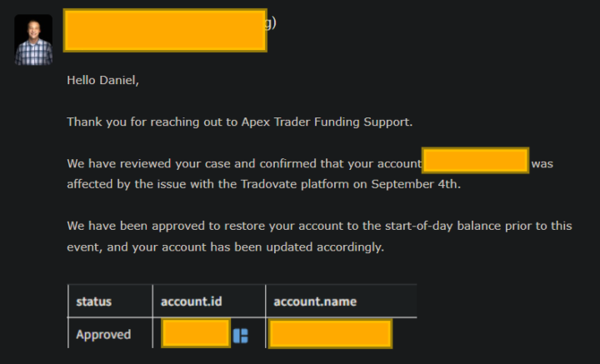Image resolution: width=600 pixels, height=364 pixels.
Task: Click the "Approved" status cell
Action: (x=103, y=335)
